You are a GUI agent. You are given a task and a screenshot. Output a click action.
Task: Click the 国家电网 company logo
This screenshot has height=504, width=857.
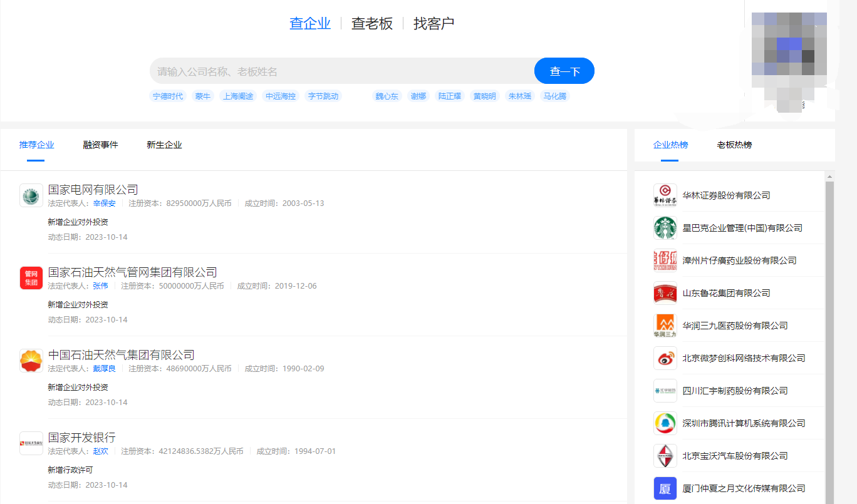[x=31, y=195]
